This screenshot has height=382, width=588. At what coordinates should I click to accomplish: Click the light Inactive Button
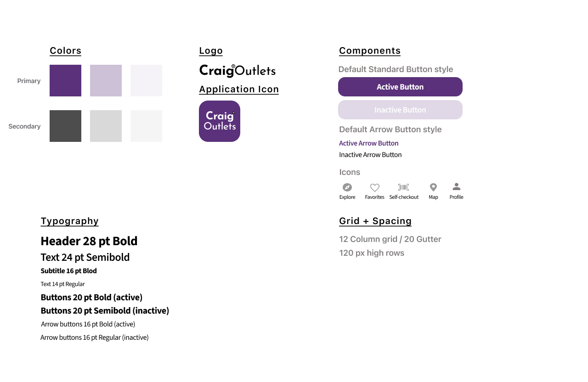(400, 110)
